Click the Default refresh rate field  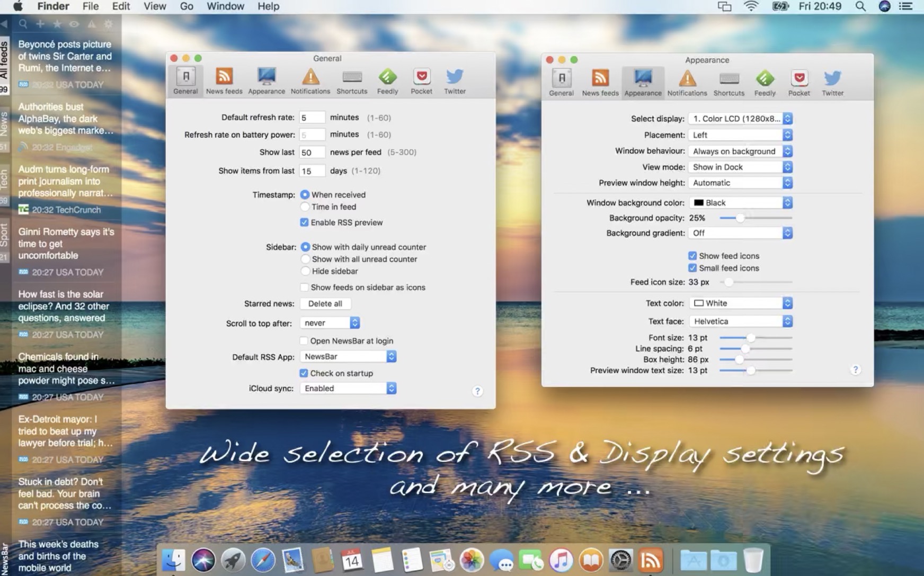(x=312, y=118)
